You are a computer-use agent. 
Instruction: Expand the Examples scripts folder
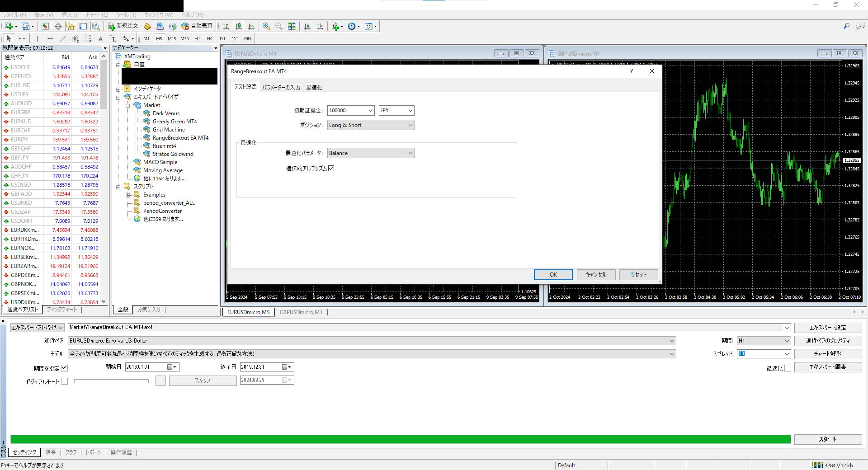click(128, 195)
